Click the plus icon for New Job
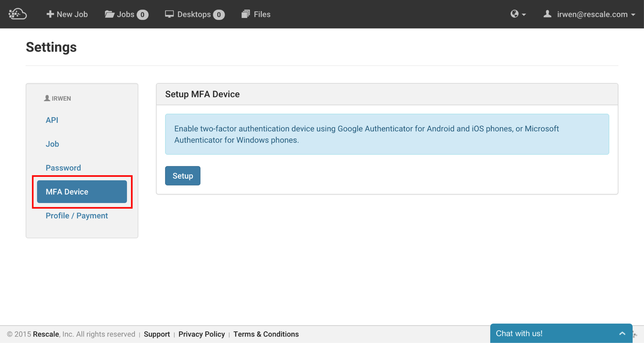The image size is (644, 343). point(50,14)
